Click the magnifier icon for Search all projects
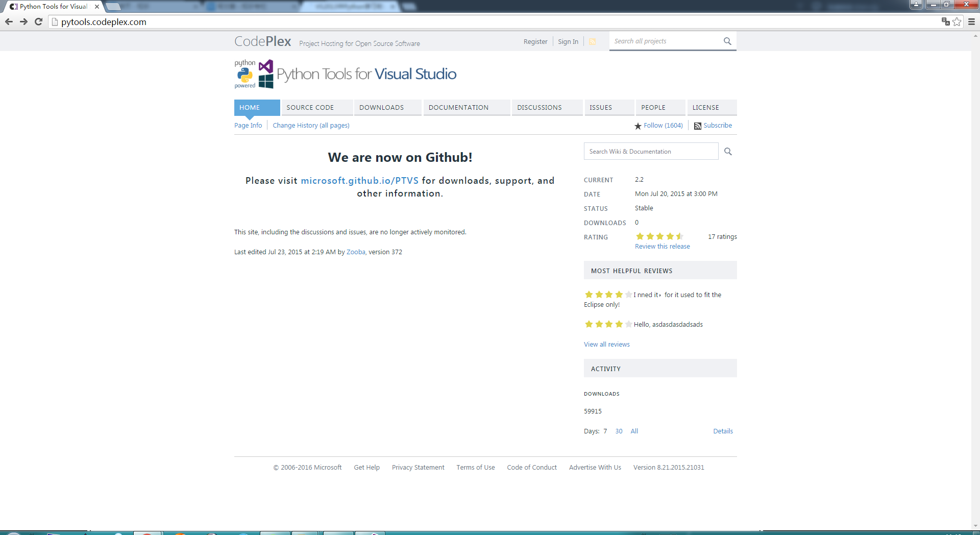Viewport: 980px width, 535px height. [x=727, y=41]
